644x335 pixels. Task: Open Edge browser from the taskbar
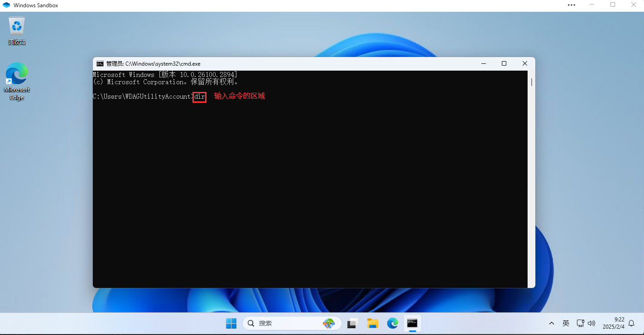pos(392,323)
